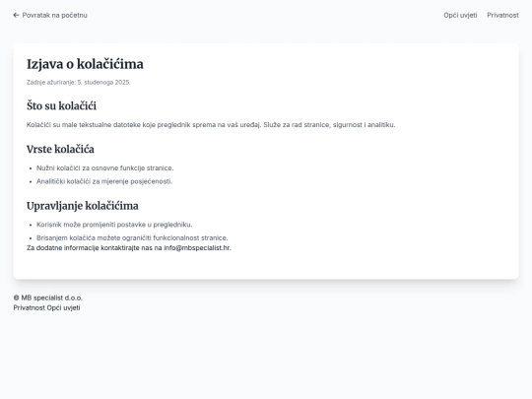The width and height of the screenshot is (532, 399).
Task: Click the 'Vrste kolačića' heading
Action: pos(60,149)
